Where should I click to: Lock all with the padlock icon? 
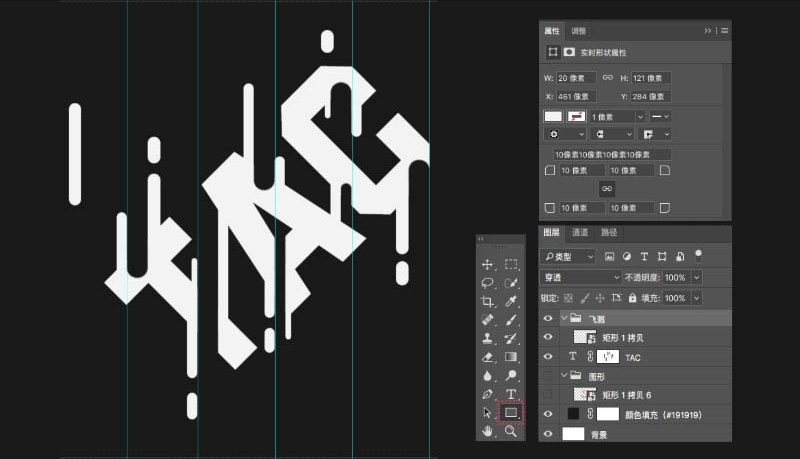click(x=633, y=298)
